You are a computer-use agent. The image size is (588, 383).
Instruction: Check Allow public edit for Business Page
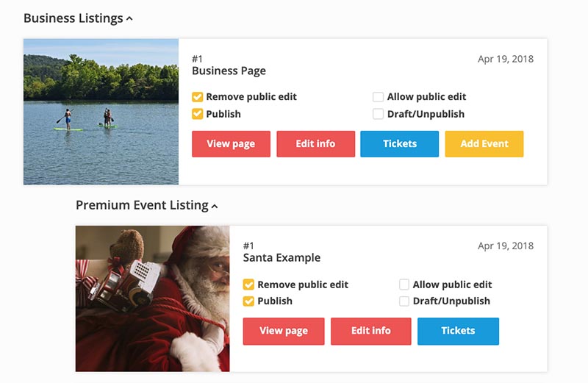tap(378, 97)
